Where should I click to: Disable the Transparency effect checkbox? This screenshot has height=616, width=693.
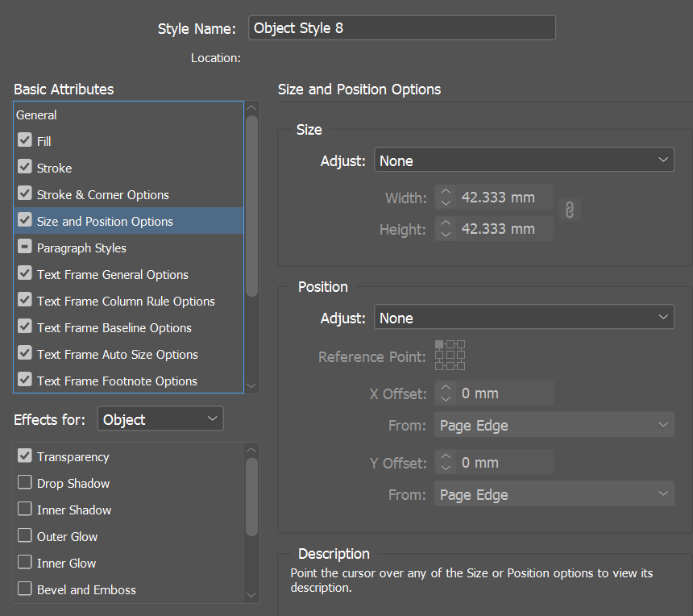click(x=25, y=456)
